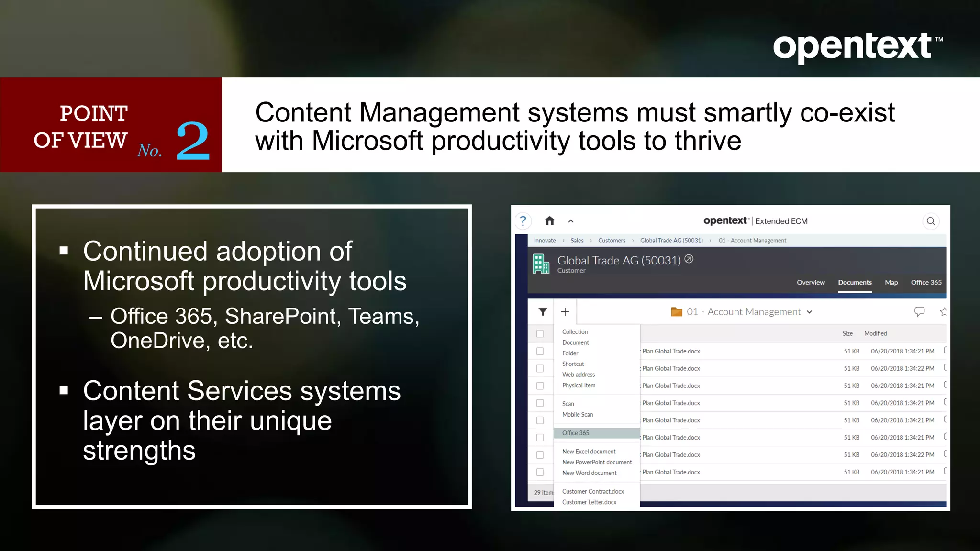Open comments speech bubble icon
Viewport: 980px width, 551px height.
pyautogui.click(x=919, y=312)
